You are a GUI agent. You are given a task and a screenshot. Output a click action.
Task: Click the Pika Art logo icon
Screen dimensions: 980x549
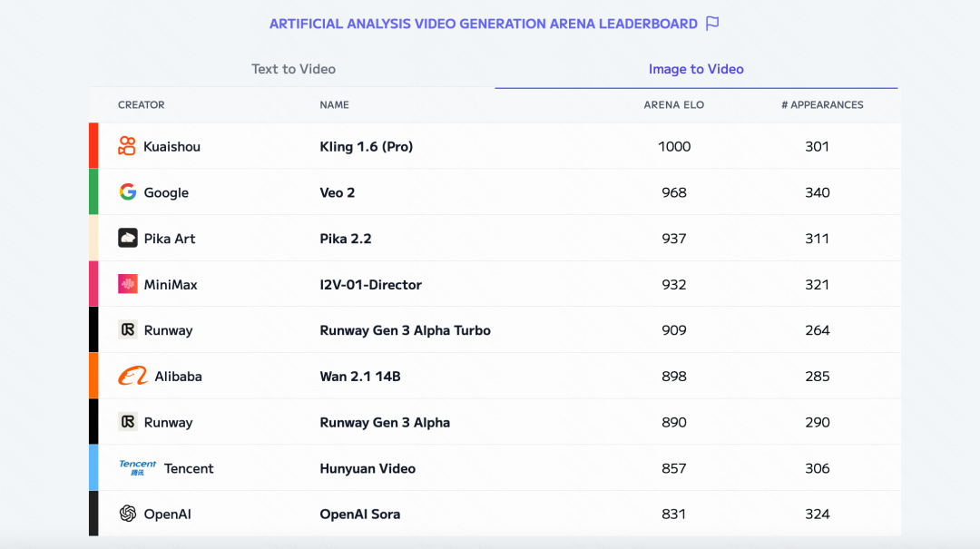point(128,239)
